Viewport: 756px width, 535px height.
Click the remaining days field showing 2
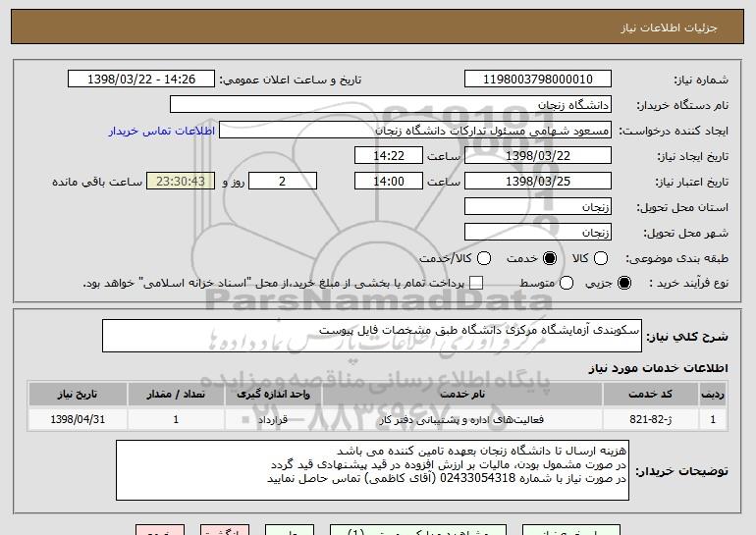click(x=283, y=182)
